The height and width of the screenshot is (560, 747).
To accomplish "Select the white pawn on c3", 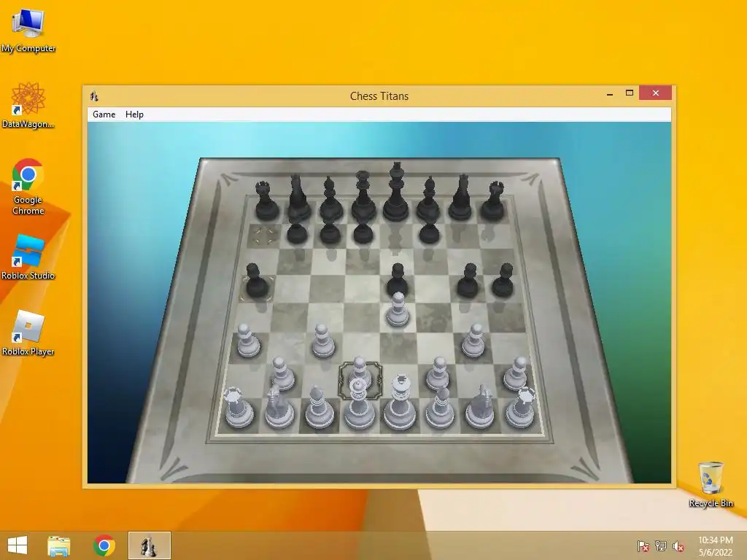I will (323, 341).
